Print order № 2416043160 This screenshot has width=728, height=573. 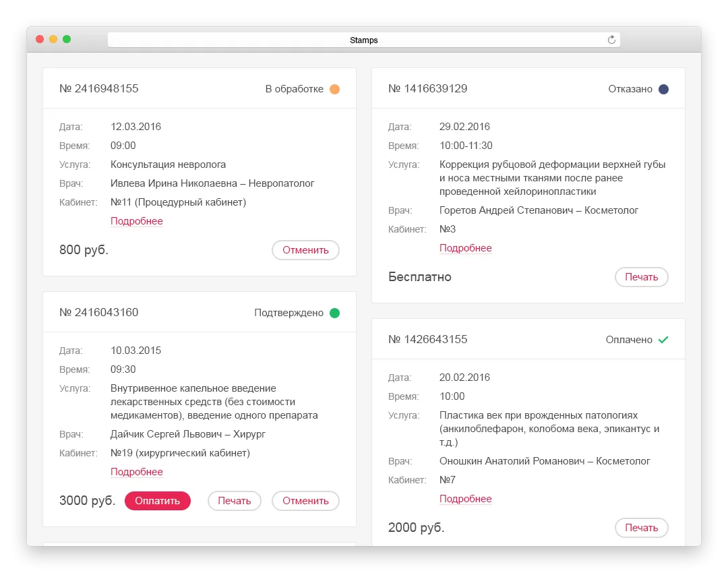coord(234,501)
